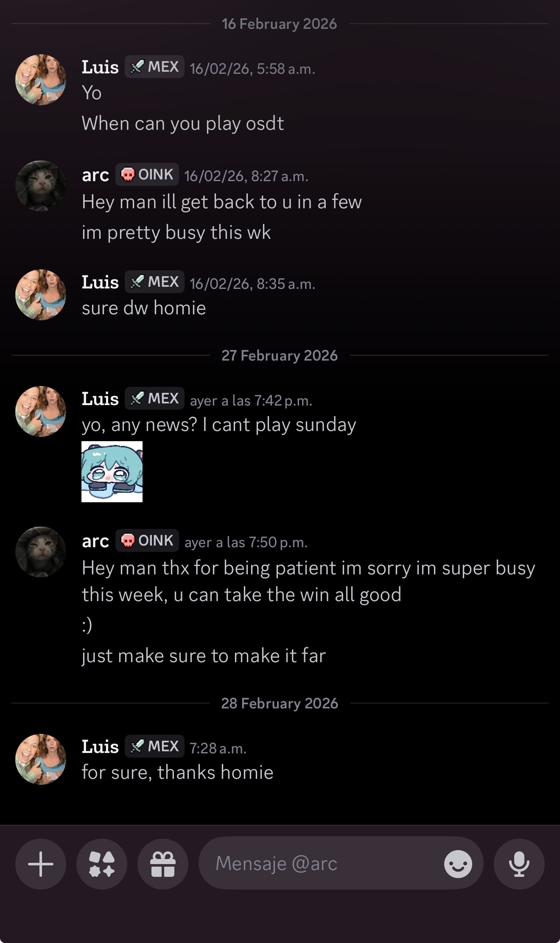Select the "just make sure to make it far" message
The height and width of the screenshot is (943, 560).
click(x=204, y=656)
